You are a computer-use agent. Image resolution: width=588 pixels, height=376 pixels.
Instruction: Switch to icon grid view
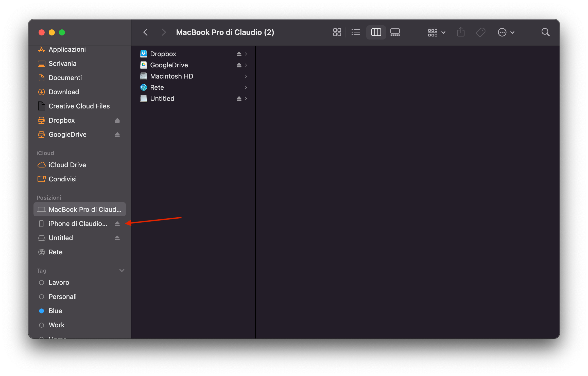[x=337, y=32]
